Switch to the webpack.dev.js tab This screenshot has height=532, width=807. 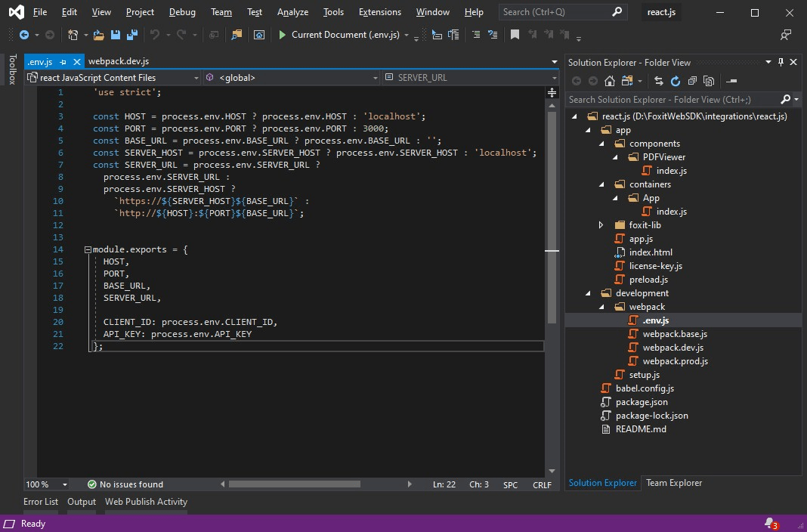coord(119,62)
